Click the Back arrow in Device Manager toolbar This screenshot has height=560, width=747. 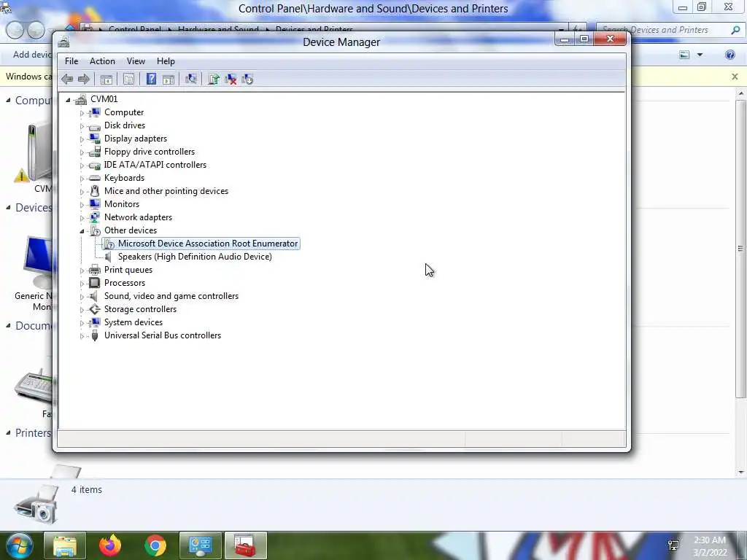(67, 79)
